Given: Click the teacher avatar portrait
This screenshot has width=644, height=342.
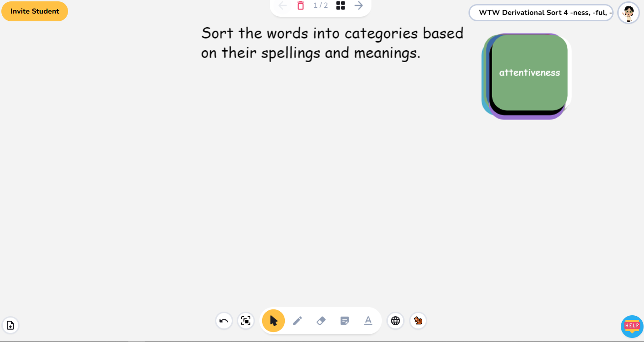Looking at the screenshot, I should (x=629, y=12).
